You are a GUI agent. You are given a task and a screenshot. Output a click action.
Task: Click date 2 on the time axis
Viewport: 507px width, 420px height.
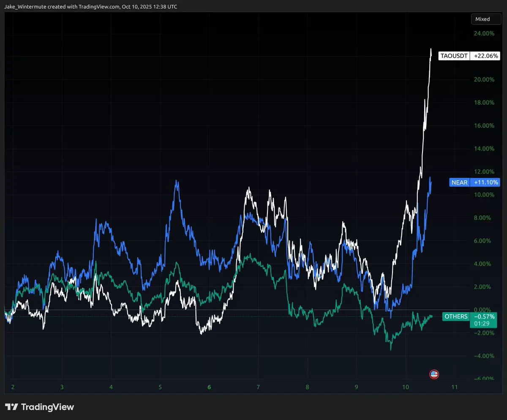click(13, 387)
